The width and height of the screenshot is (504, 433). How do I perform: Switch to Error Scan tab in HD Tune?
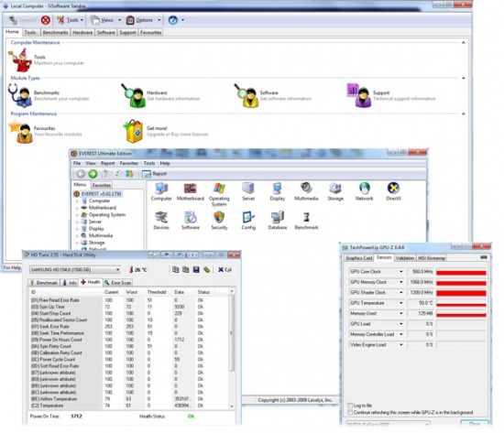117,283
